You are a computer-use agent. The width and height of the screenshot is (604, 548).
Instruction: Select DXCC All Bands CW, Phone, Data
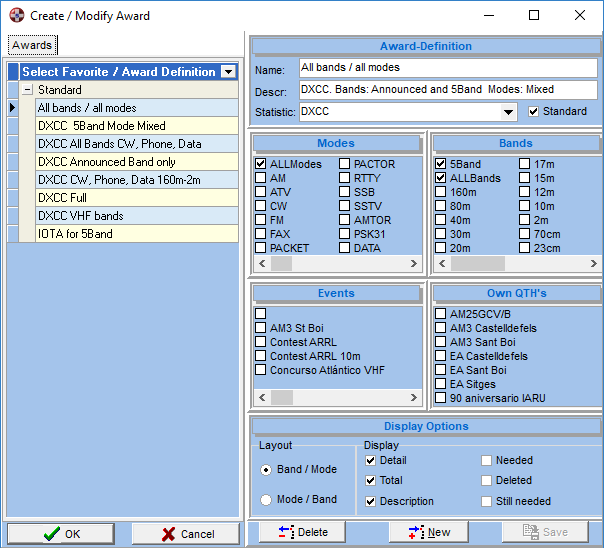[137, 144]
